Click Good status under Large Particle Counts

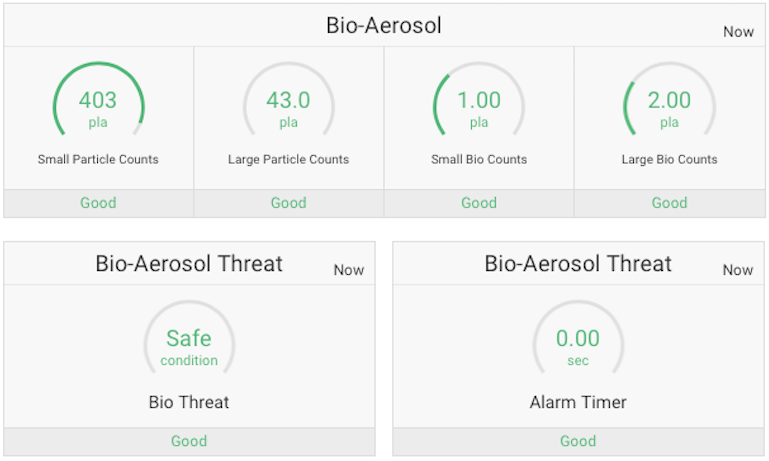click(x=288, y=203)
